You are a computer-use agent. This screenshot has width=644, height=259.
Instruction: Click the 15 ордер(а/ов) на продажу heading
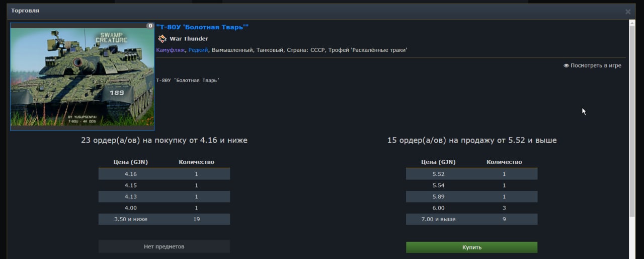click(472, 140)
